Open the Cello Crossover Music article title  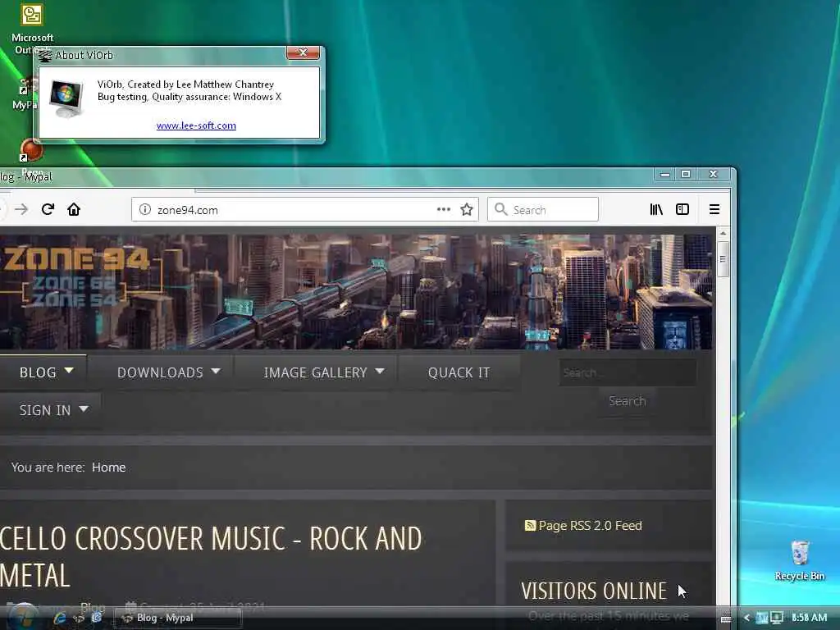211,557
